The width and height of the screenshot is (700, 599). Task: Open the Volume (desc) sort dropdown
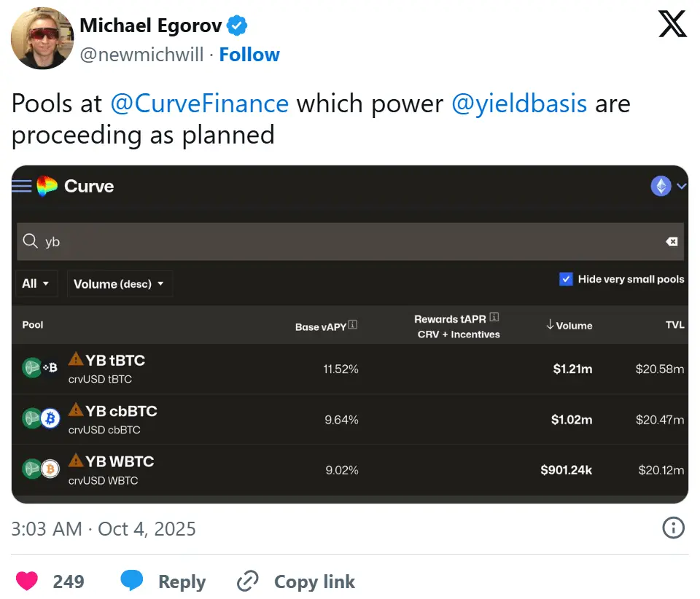119,283
